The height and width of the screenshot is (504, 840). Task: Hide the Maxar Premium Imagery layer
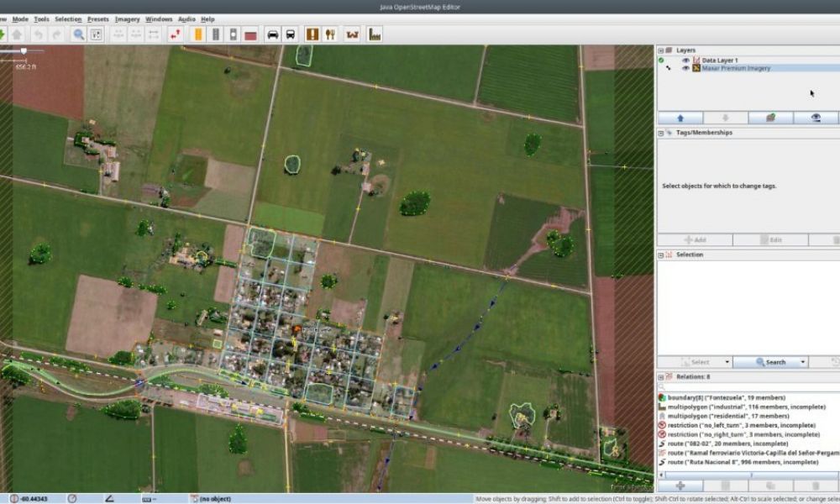[685, 68]
